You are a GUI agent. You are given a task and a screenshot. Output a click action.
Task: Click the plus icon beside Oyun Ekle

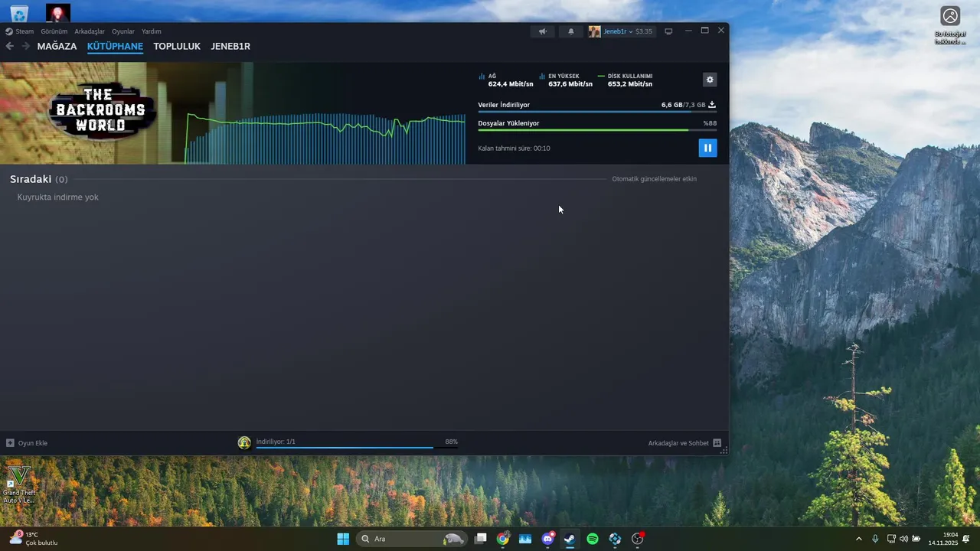[10, 443]
